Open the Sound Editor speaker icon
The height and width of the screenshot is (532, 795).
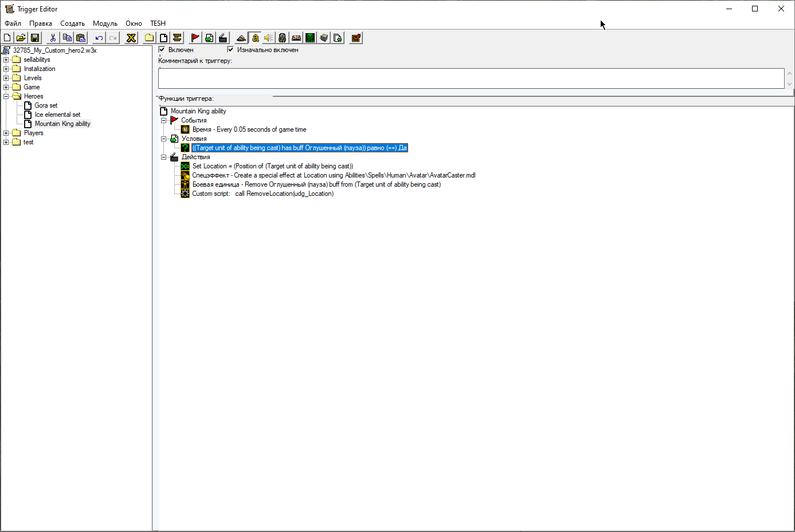[269, 38]
